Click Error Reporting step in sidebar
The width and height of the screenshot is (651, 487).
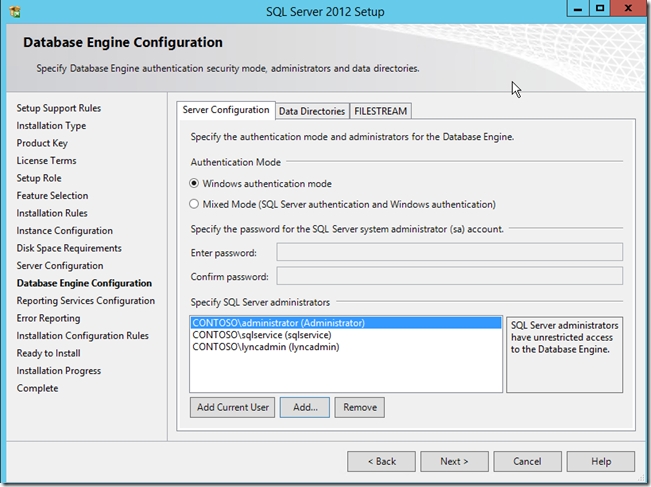(48, 318)
